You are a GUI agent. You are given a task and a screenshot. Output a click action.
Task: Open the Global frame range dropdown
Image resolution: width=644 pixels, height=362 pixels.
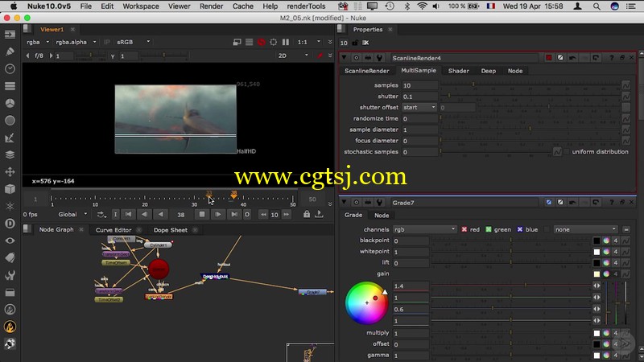click(x=72, y=214)
